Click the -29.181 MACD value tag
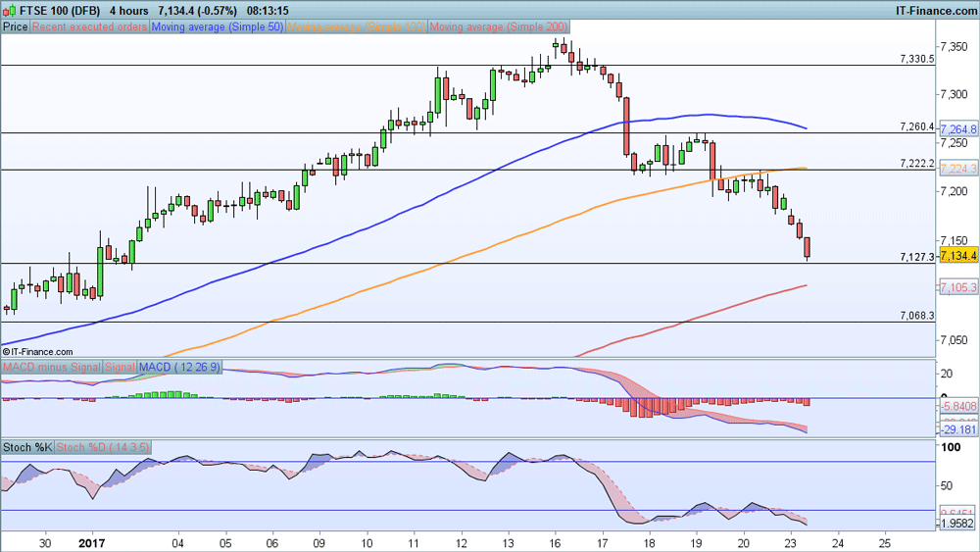Screen dimensions: 980x552 (958, 429)
